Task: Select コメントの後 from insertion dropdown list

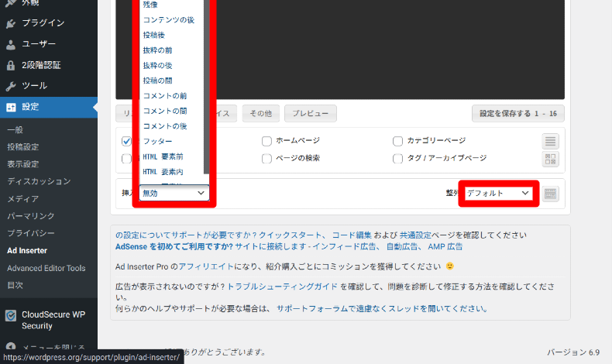Action: pyautogui.click(x=165, y=126)
